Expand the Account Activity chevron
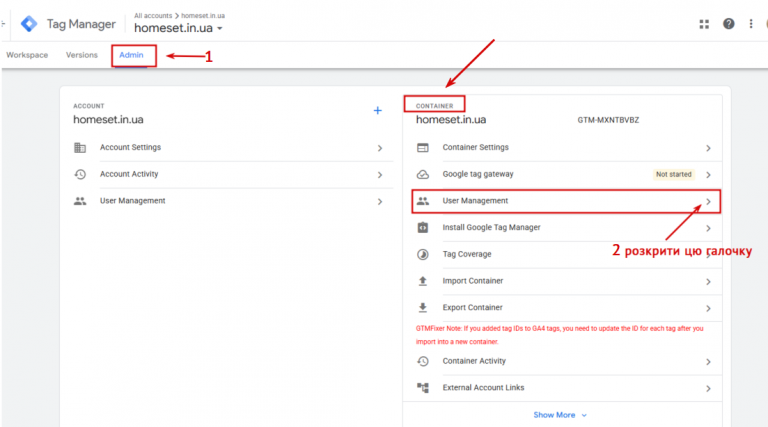 (380, 175)
